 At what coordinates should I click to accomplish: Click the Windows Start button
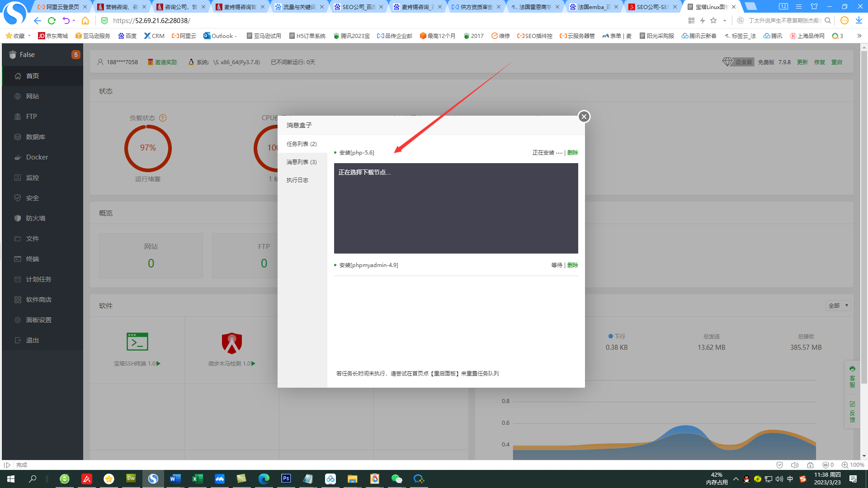[11, 479]
